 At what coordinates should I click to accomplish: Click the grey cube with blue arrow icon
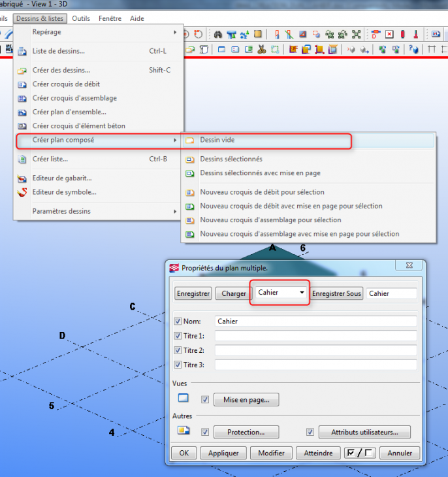[364, 49]
